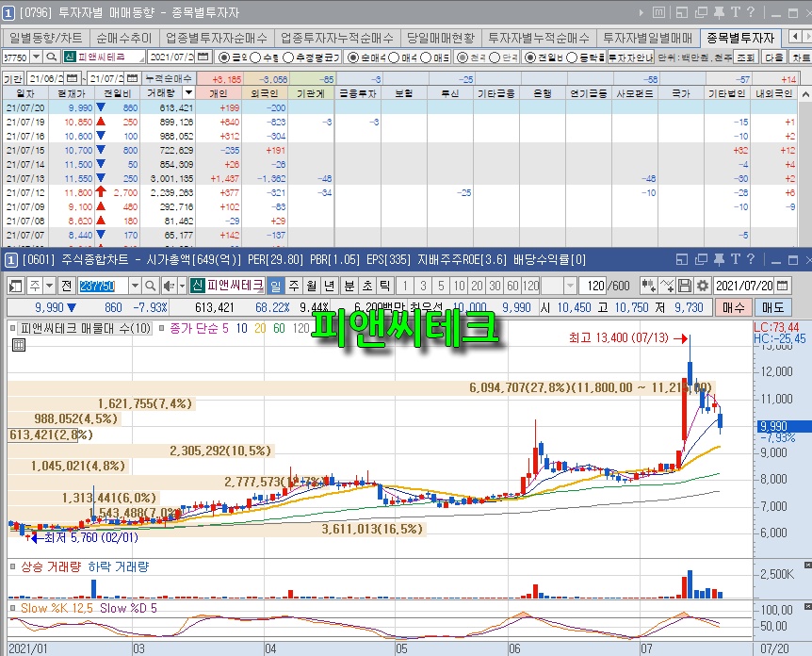812x656 pixels.
Task: Click the investor table scrollbar up arrow
Action: click(804, 94)
